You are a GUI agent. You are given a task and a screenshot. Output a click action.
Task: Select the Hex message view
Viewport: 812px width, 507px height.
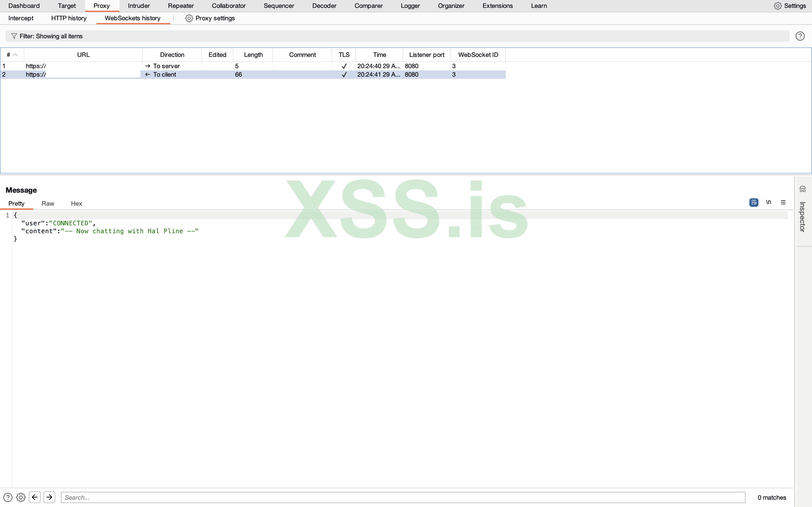point(76,203)
